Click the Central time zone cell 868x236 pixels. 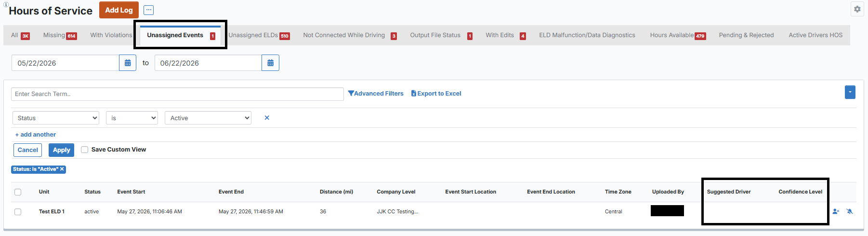pos(614,212)
